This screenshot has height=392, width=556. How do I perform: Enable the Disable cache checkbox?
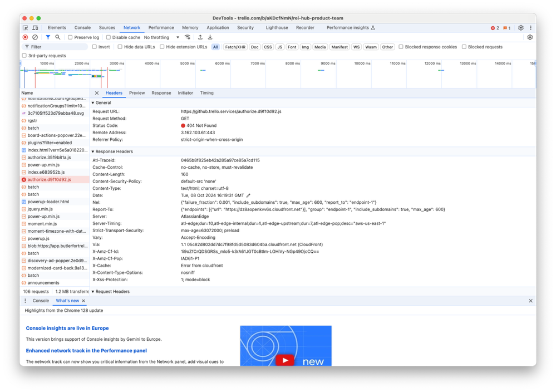[x=108, y=37]
